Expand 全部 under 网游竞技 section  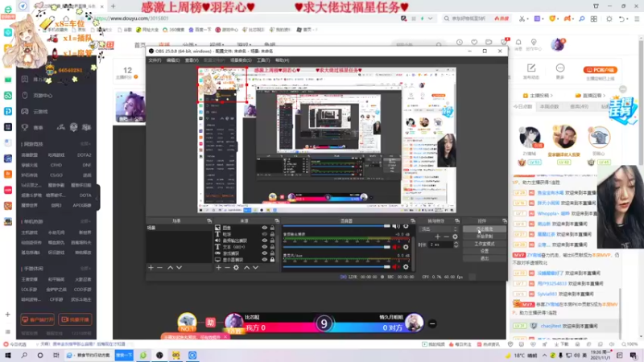pyautogui.click(x=85, y=144)
